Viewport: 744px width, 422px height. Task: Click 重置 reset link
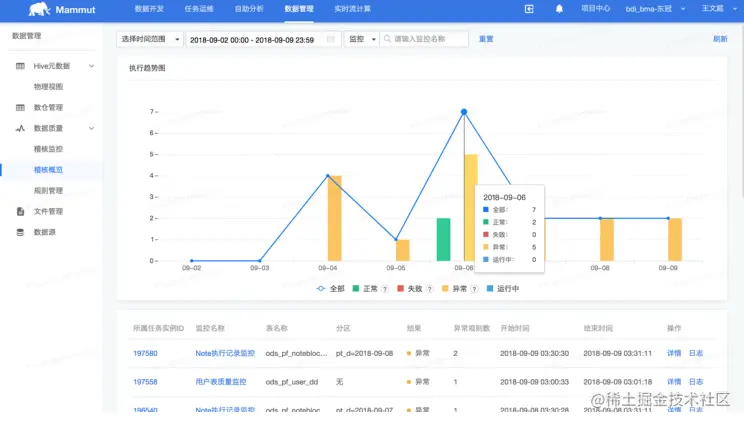486,39
